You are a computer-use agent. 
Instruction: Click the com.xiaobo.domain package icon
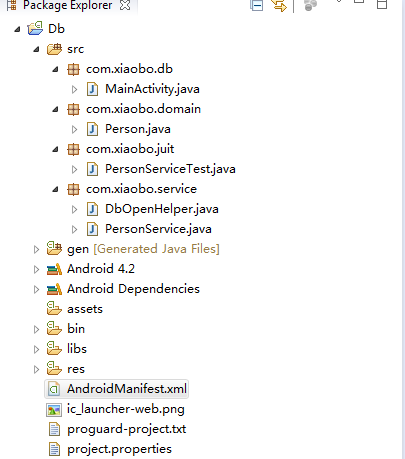73,109
